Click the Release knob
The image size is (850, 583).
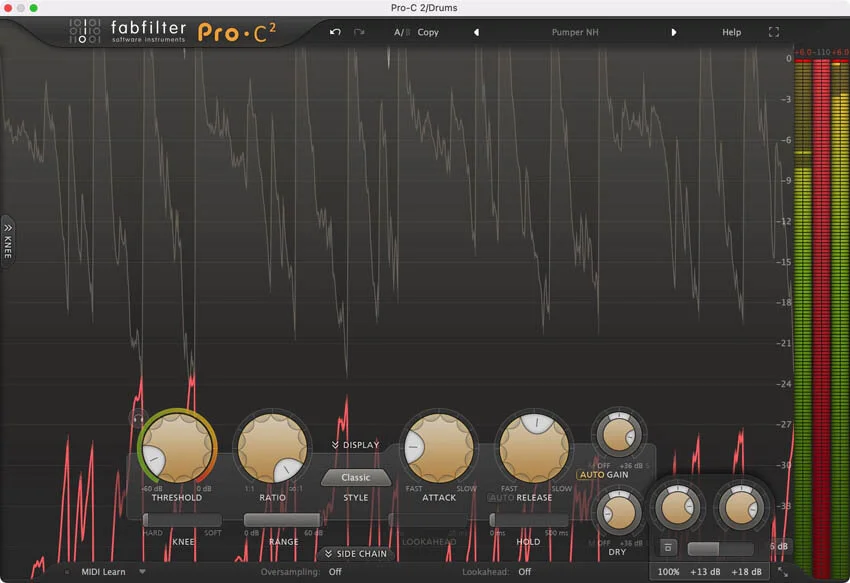[x=534, y=447]
